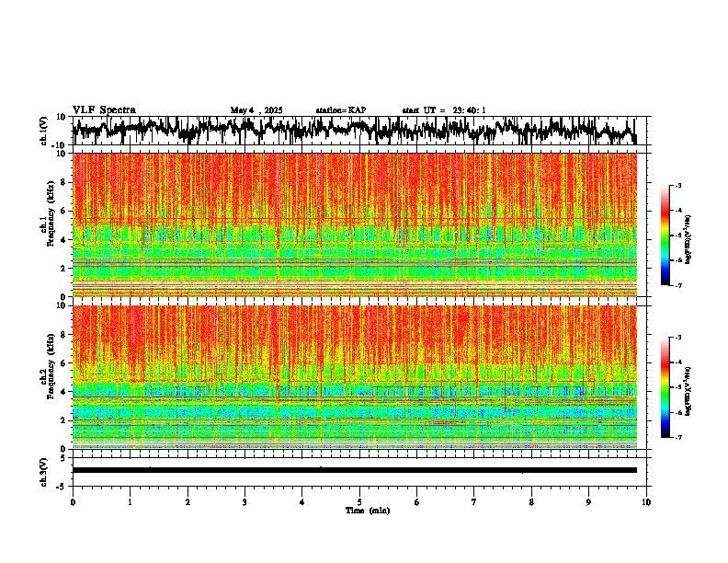Click time axis tick label '10'
Screen dimensions: 728x563
coord(646,502)
